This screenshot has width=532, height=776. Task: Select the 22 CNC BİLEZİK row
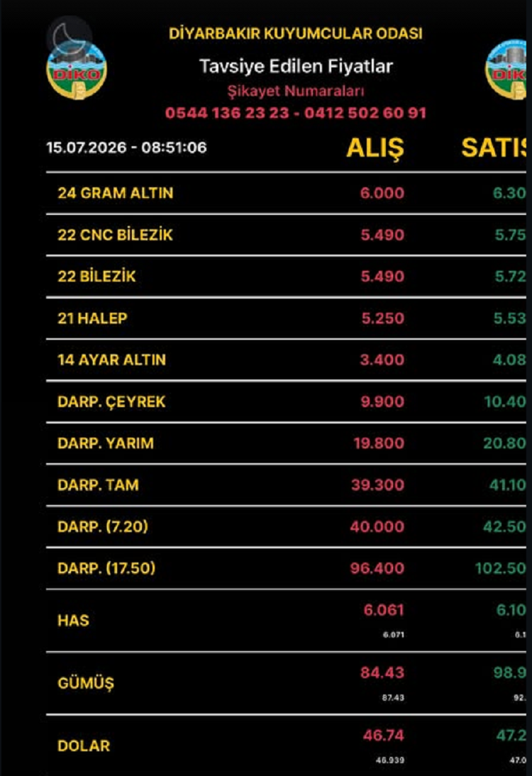coord(286,235)
